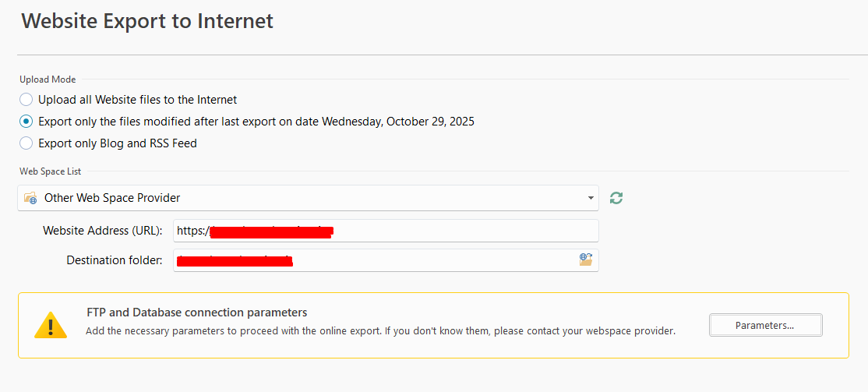Screen dimensions: 868x392
Task: Select 'Export only Blog and RSS Feed'
Action: [x=26, y=143]
